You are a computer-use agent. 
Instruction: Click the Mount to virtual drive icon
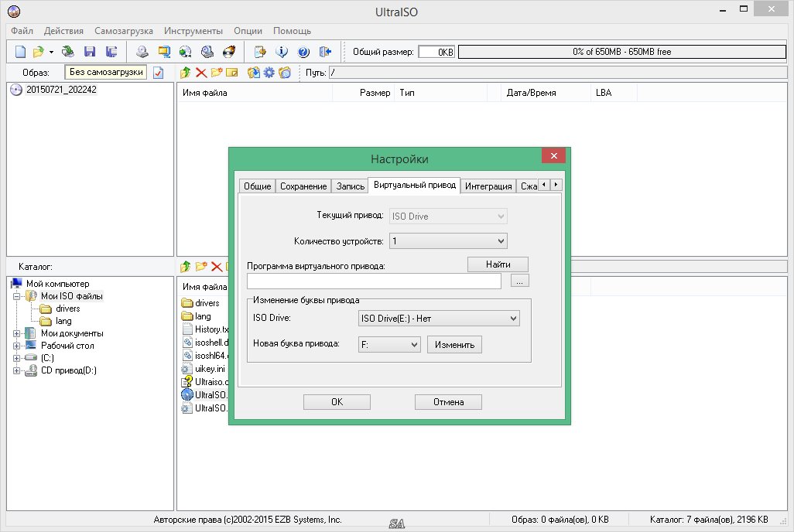tap(207, 52)
